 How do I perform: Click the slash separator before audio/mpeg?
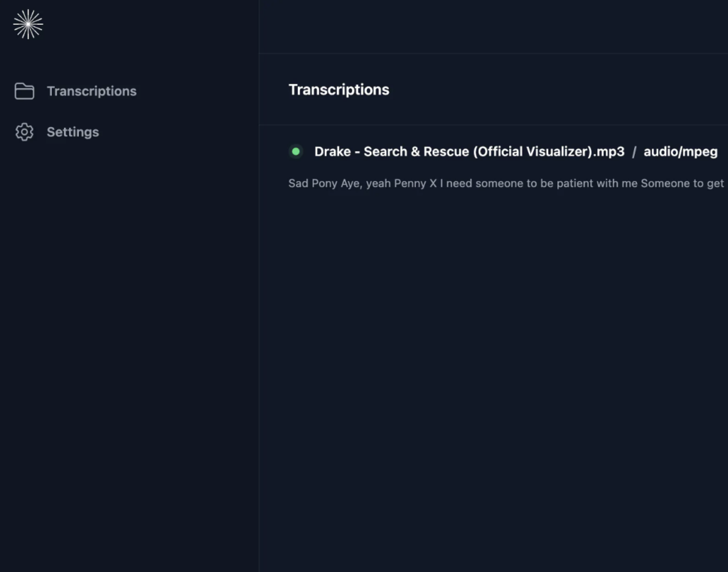[634, 151]
